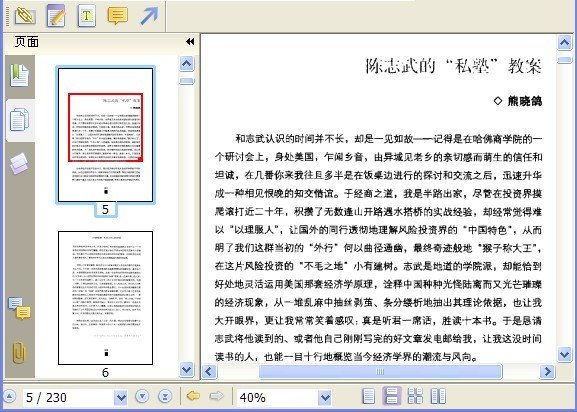The image size is (577, 412).
Task: Open the layers sidebar panel
Action: [x=19, y=163]
